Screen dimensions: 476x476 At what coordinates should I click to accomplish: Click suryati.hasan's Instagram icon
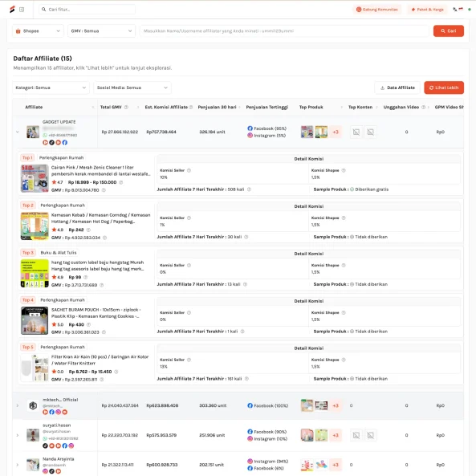pyautogui.click(x=71, y=445)
